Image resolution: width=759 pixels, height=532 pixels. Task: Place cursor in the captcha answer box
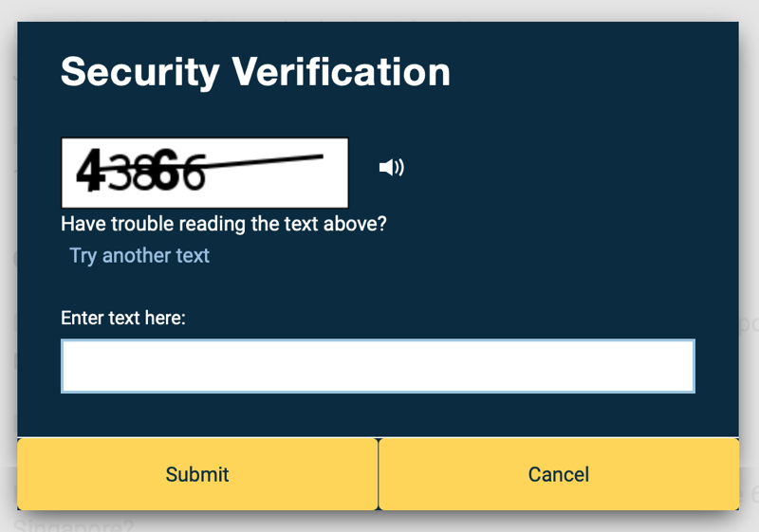pyautogui.click(x=378, y=366)
